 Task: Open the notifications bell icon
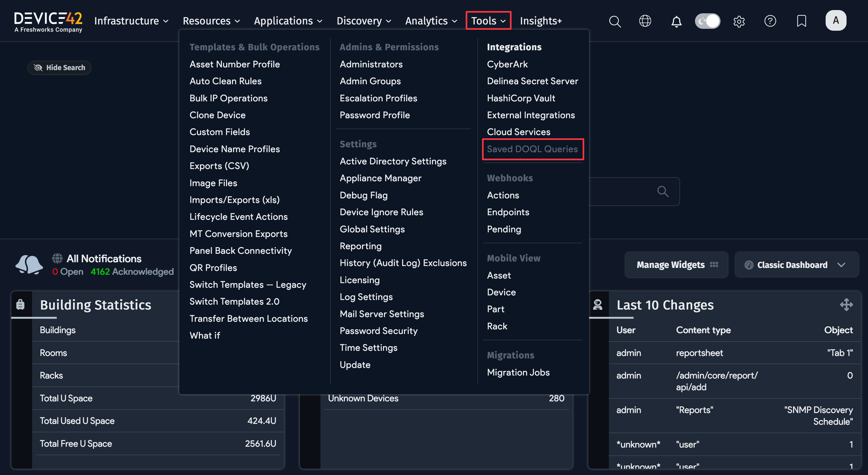click(x=676, y=21)
